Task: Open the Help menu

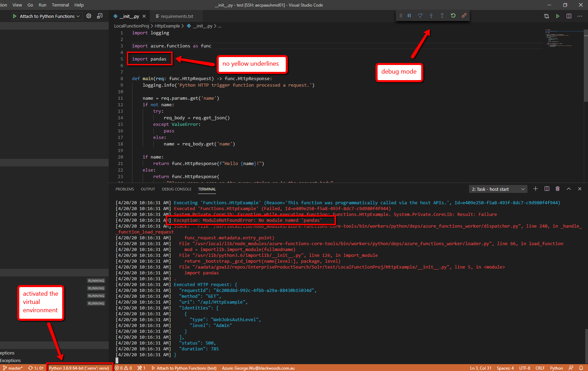Action: click(79, 5)
